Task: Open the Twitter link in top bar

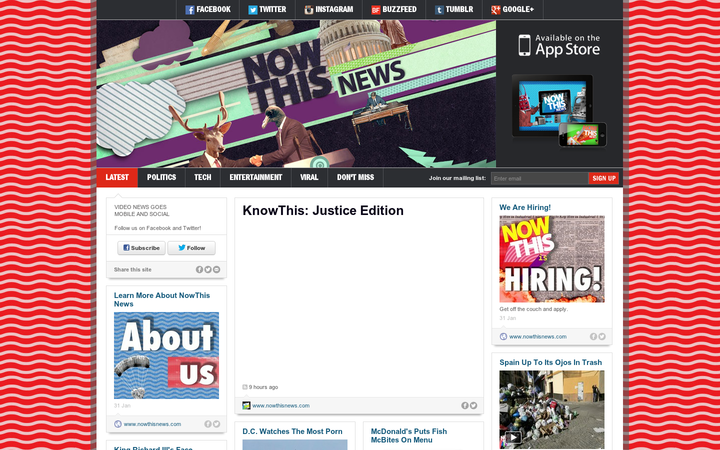Action: [267, 9]
